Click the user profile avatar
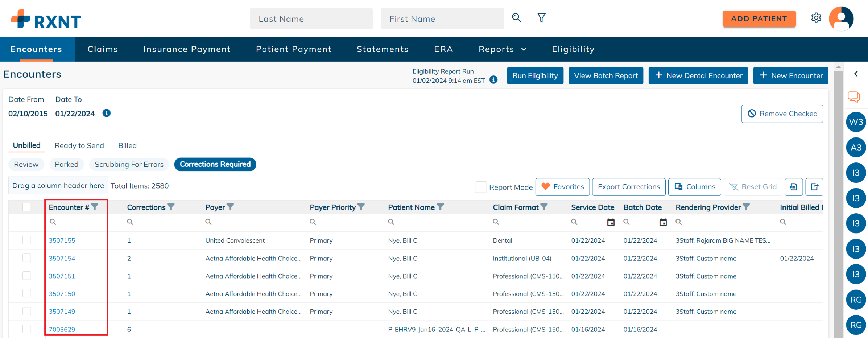Viewport: 868px width, 338px height. [841, 18]
